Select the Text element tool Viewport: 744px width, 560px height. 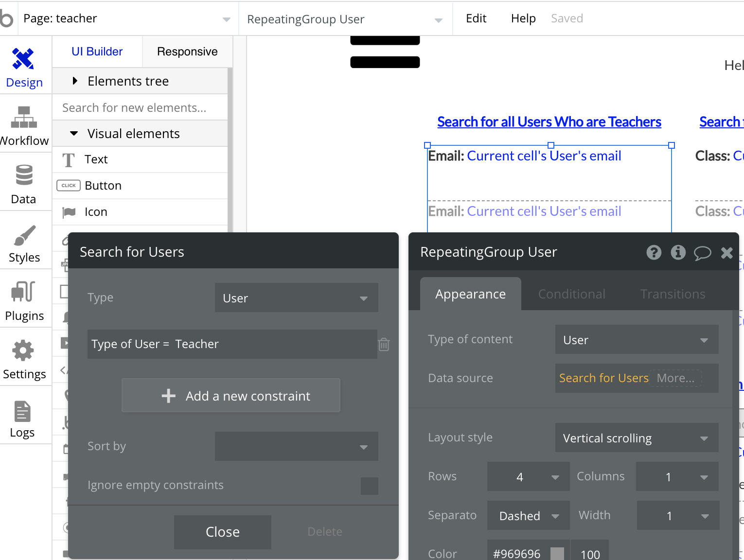click(x=140, y=159)
